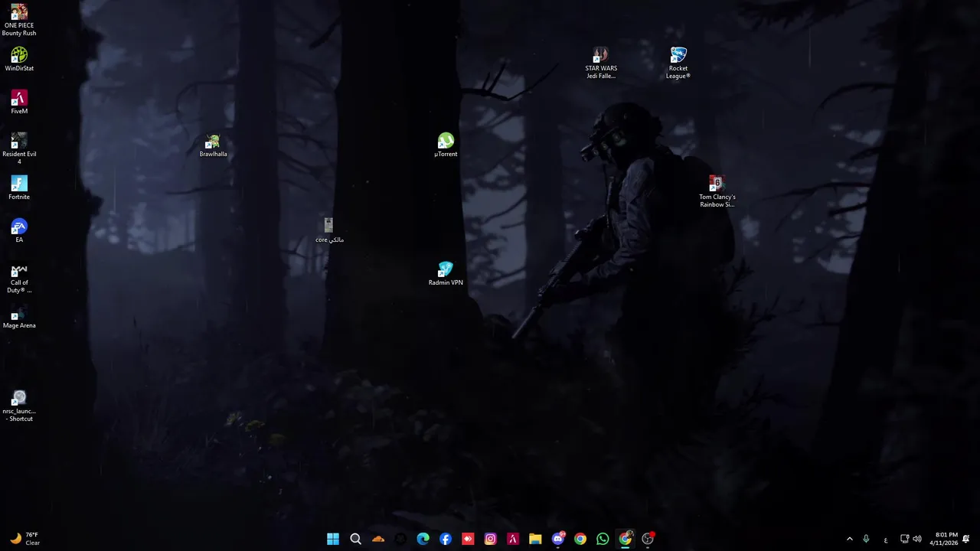The width and height of the screenshot is (980, 551).
Task: Select the FiveM desktop shortcut
Action: [x=19, y=102]
